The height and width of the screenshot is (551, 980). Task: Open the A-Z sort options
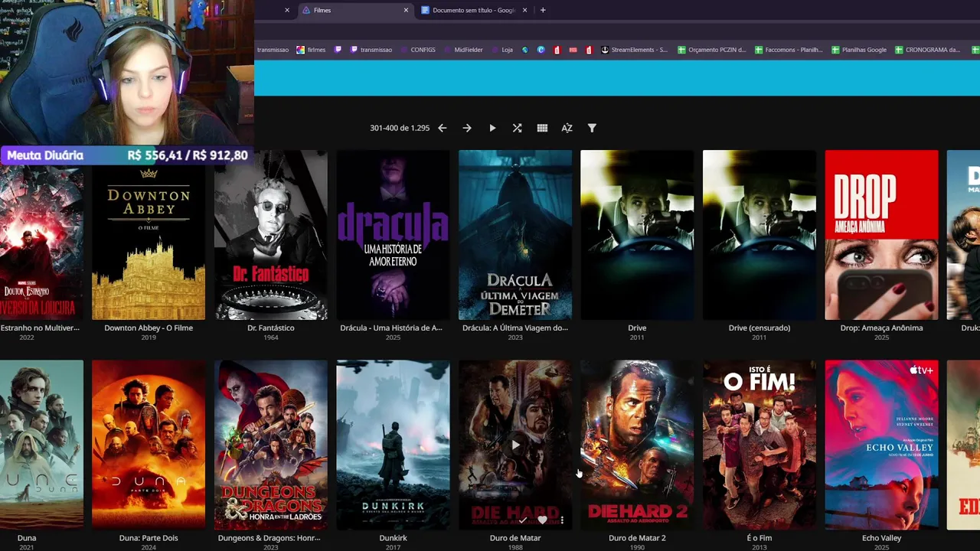[567, 128]
